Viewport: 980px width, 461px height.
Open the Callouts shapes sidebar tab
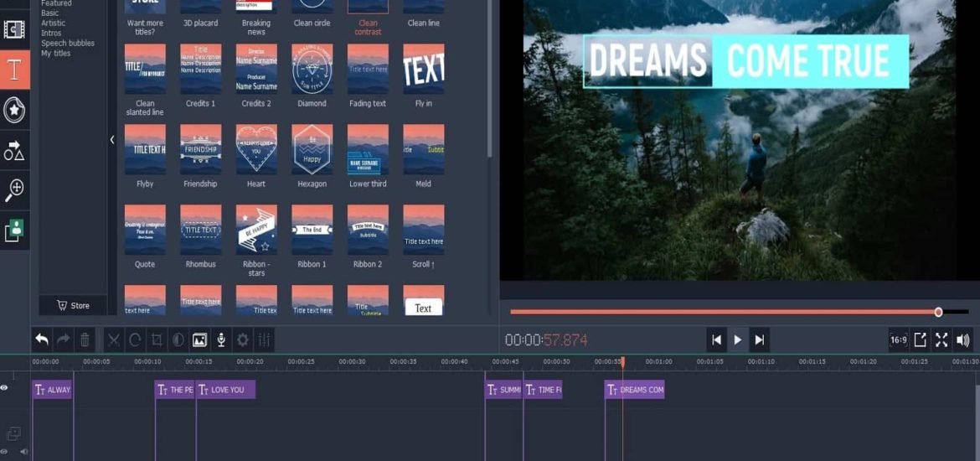pos(14,151)
